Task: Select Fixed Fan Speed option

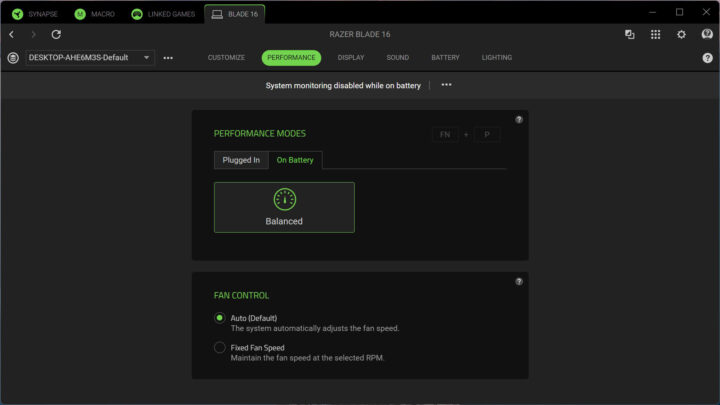Action: tap(220, 348)
